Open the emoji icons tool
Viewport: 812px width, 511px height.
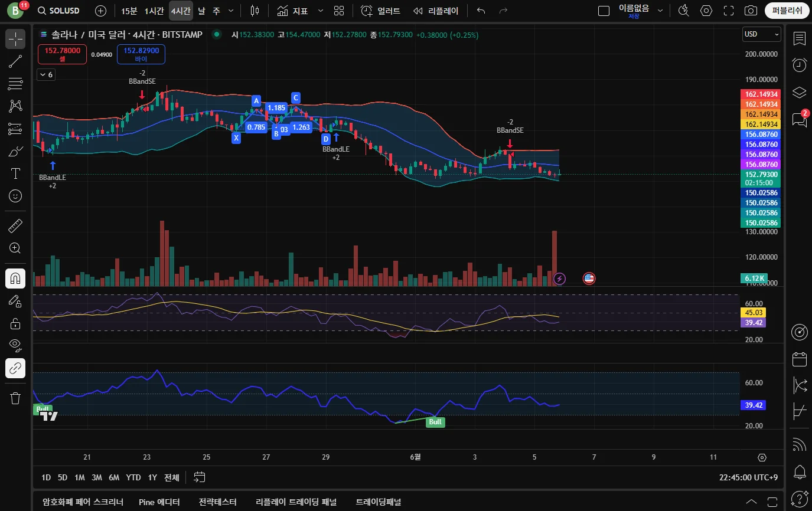click(x=15, y=196)
